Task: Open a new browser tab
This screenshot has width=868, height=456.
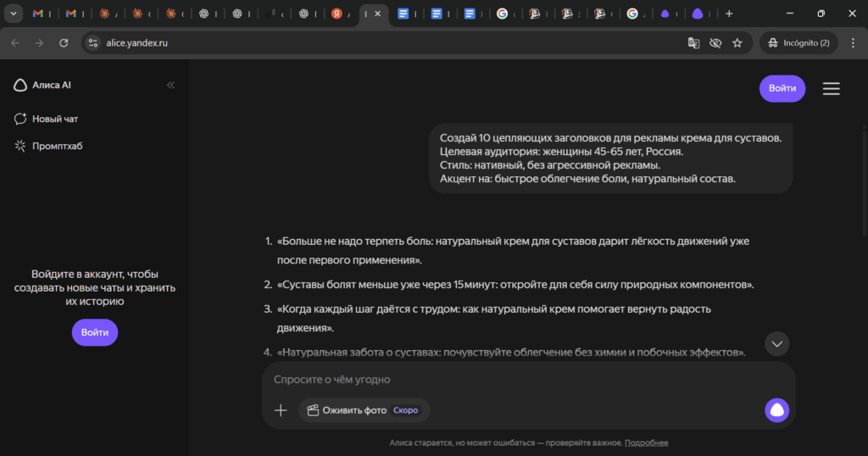Action: click(x=729, y=14)
